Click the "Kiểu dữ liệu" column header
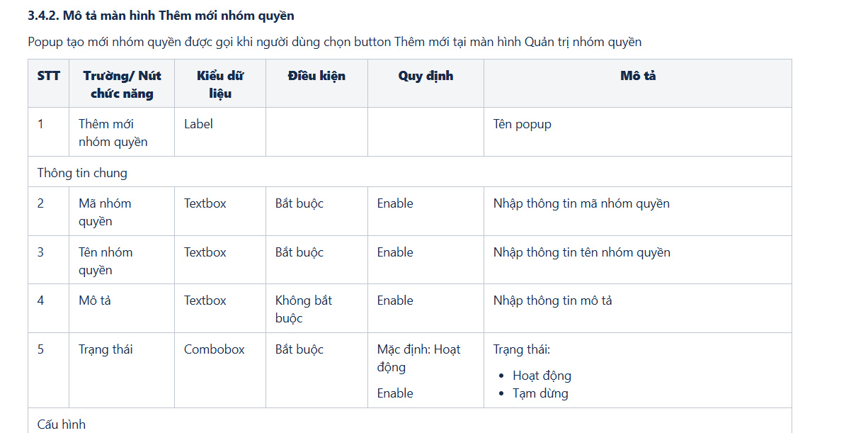The width and height of the screenshot is (868, 433). 220,84
